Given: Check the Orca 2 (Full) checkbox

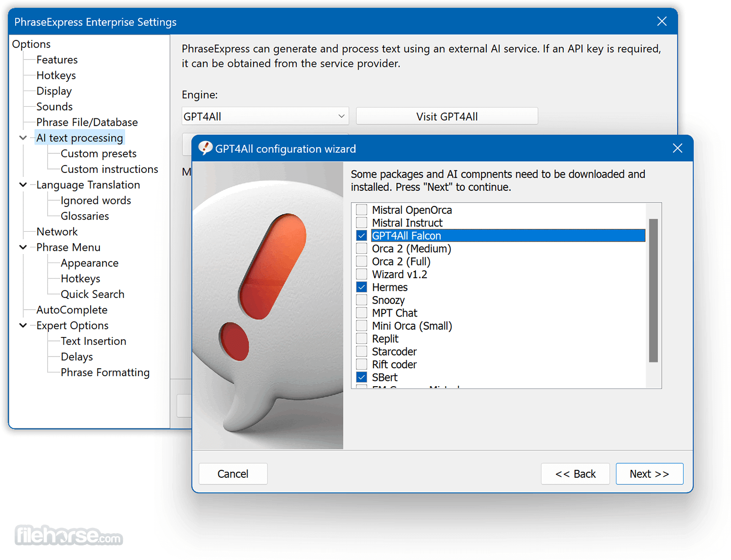Looking at the screenshot, I should click(362, 261).
